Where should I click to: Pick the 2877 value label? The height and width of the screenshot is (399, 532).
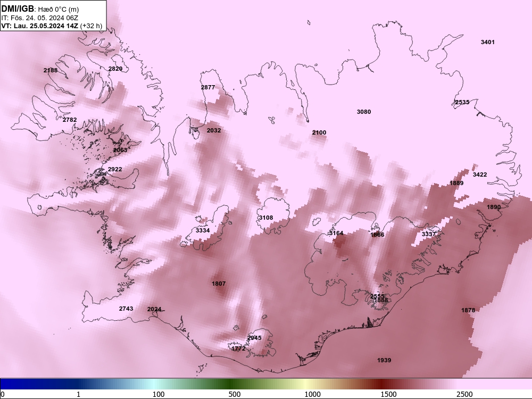(208, 87)
